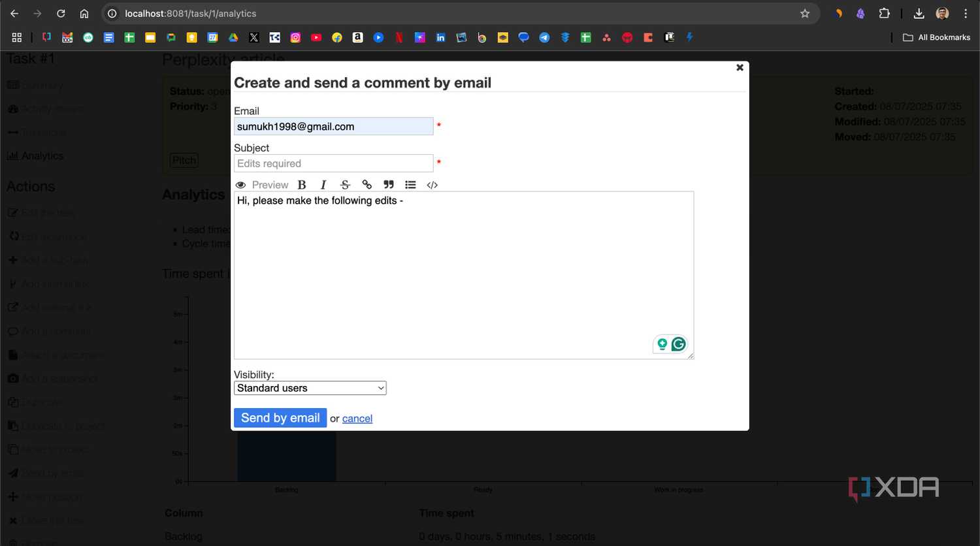Open the blue lightning bolt bookmark

pos(689,37)
